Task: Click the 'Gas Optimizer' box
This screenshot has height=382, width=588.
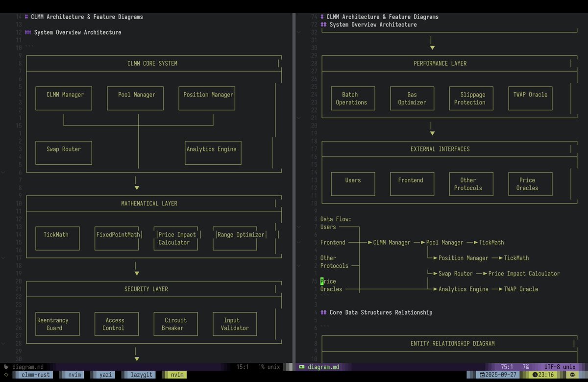Action: [412, 98]
